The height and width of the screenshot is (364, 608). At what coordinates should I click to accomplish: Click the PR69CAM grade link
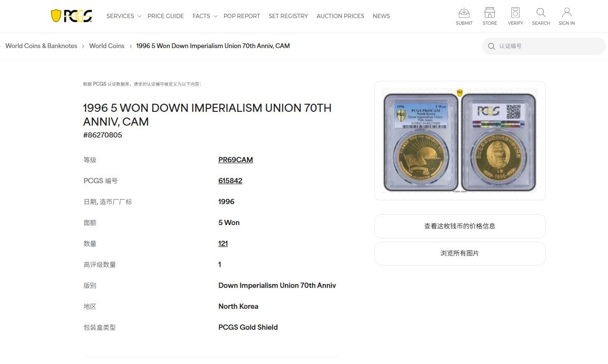pos(235,160)
